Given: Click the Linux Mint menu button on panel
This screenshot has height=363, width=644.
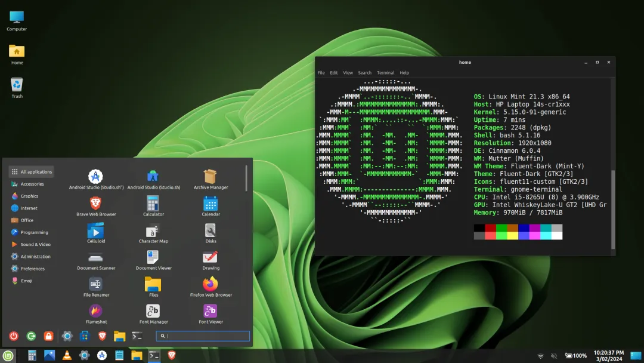Looking at the screenshot, I should 8,356.
